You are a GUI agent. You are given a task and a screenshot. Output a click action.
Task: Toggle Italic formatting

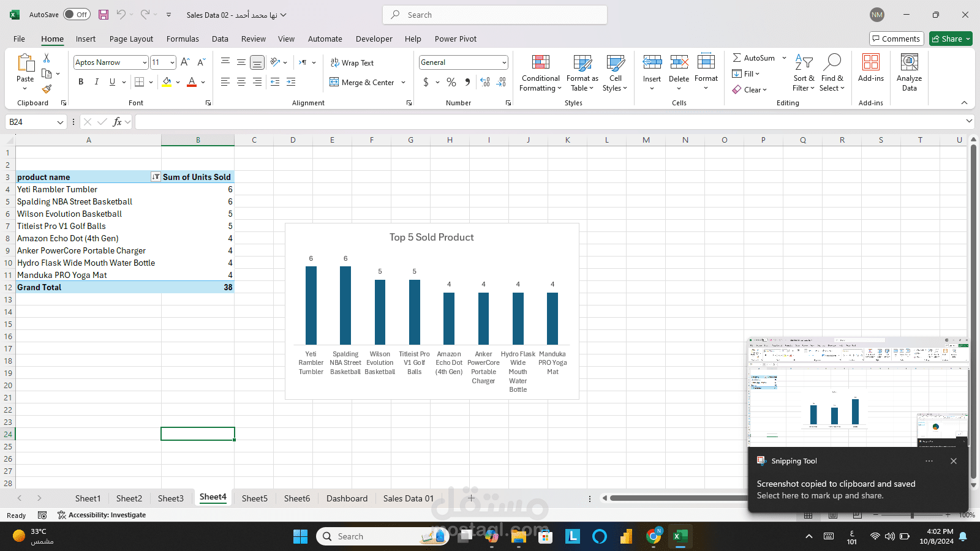click(96, 82)
